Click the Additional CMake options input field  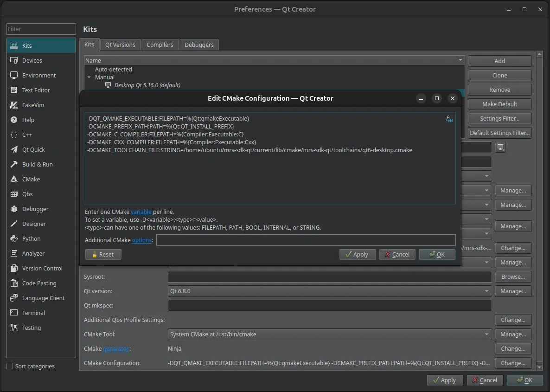click(306, 240)
